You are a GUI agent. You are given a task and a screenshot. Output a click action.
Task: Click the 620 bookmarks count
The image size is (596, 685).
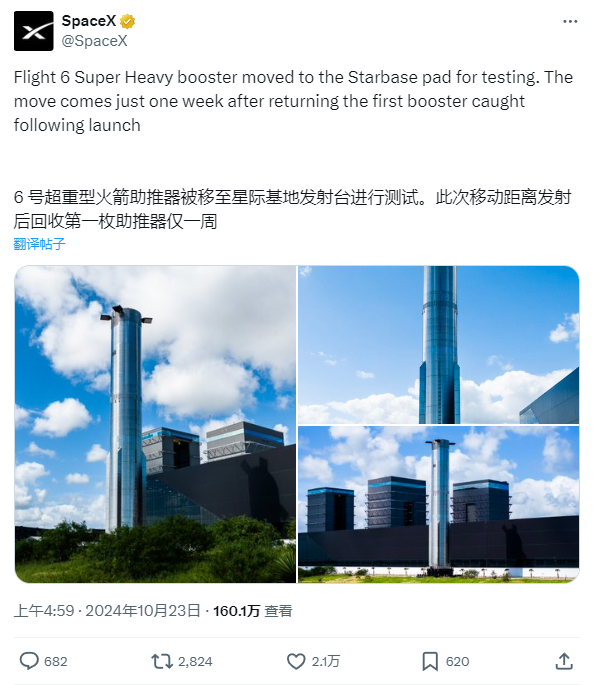pos(457,662)
